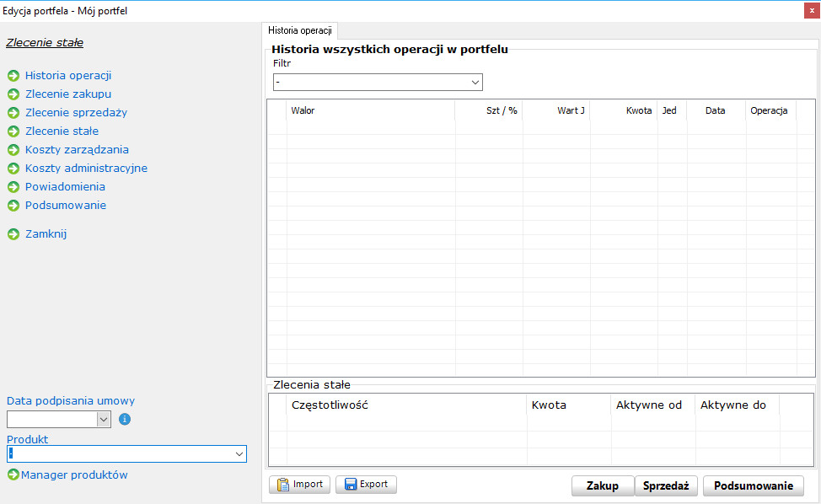Click the green arrow icon beside Historia operacji
This screenshot has width=821, height=504.
(13, 76)
